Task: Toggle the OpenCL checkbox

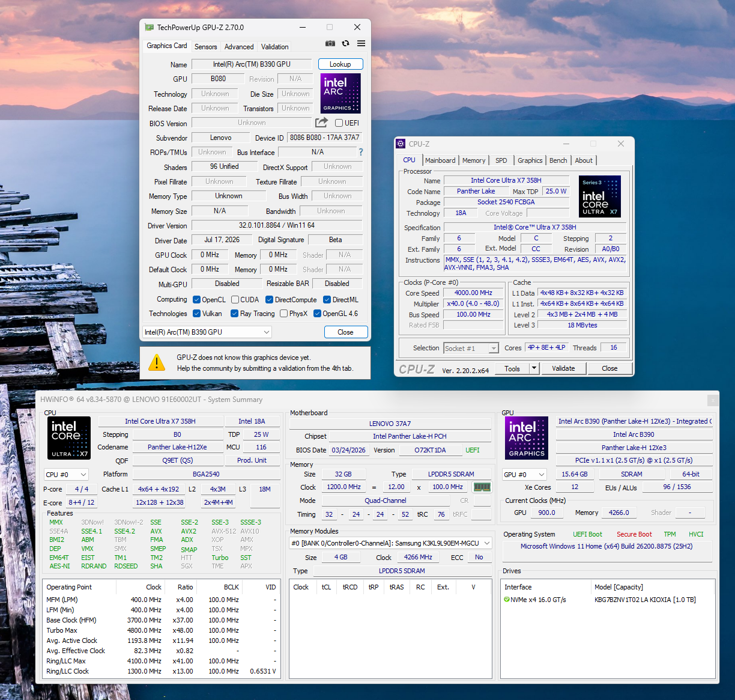Action: click(196, 300)
